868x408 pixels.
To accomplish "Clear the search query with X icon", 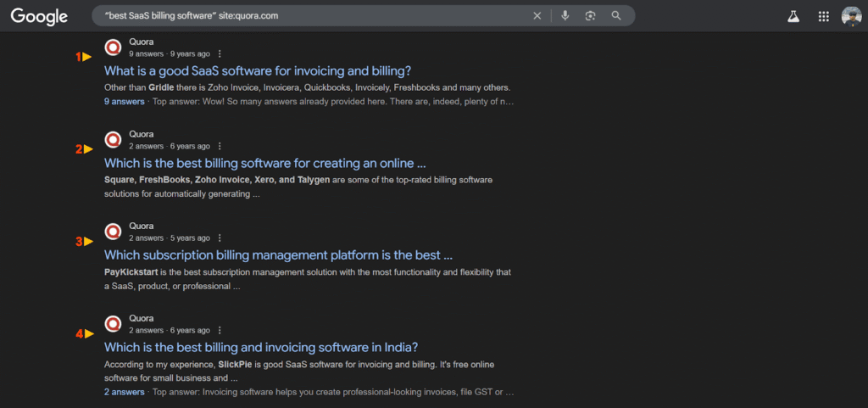I will pyautogui.click(x=537, y=16).
